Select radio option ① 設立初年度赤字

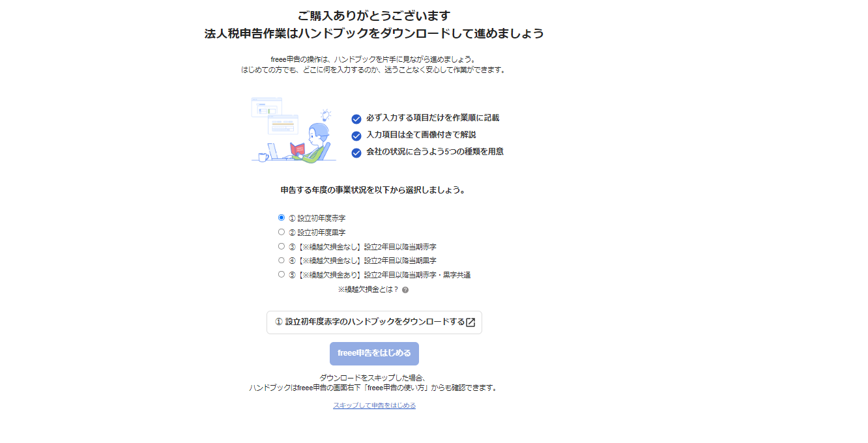[x=282, y=218]
